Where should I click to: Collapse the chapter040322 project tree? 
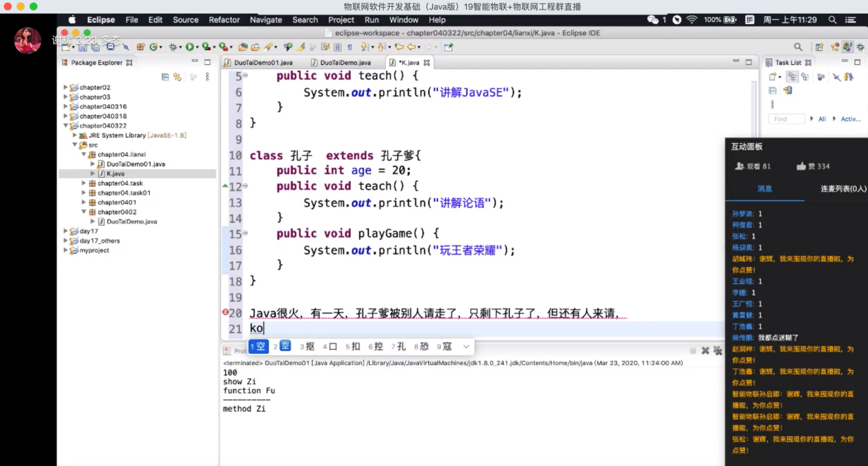pos(66,126)
